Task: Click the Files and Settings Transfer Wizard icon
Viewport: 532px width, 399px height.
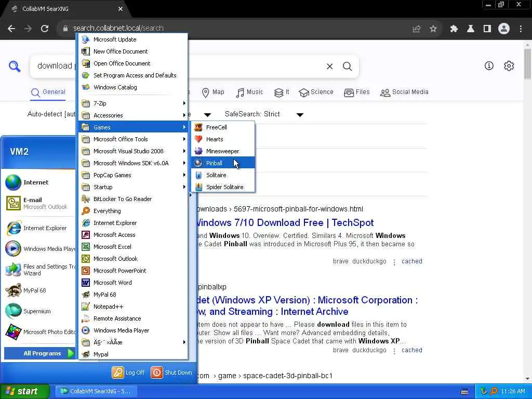Action: (13, 270)
